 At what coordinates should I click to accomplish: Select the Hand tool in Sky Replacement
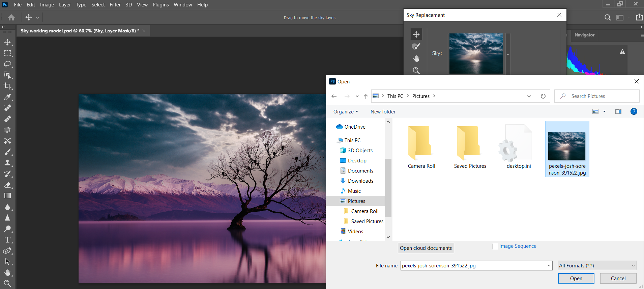(416, 59)
